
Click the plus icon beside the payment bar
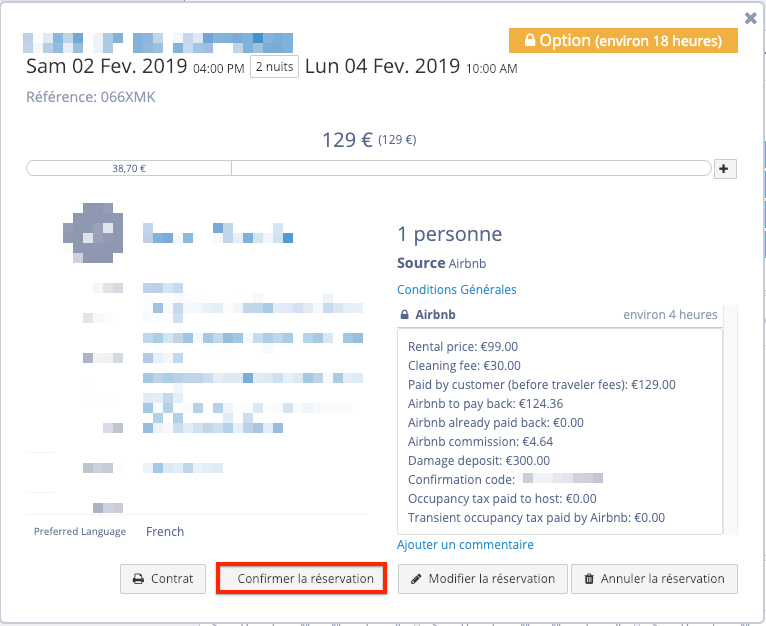726,169
